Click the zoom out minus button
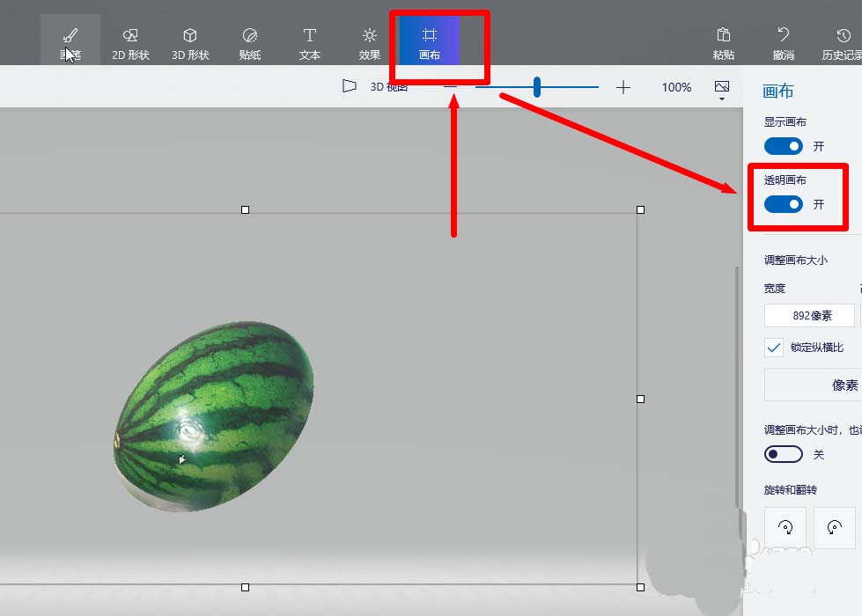862x616 pixels. coord(450,87)
